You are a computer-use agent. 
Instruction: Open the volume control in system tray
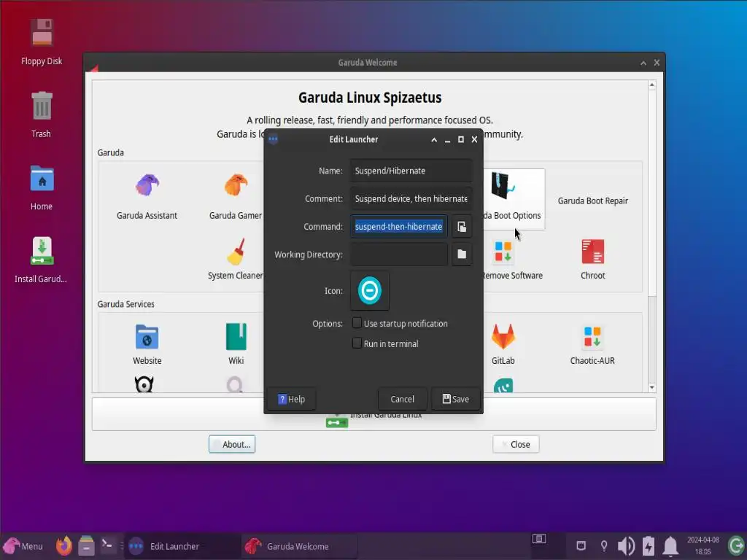coord(626,545)
